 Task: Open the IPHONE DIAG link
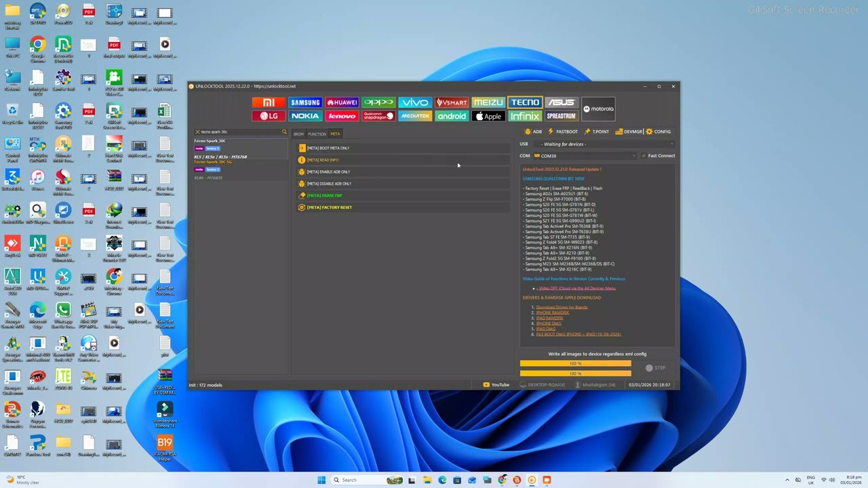click(x=549, y=323)
